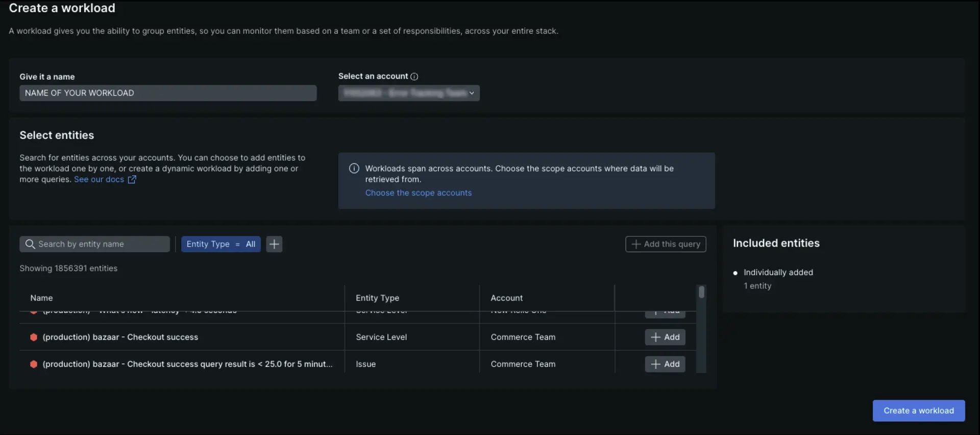
Task: Open the Select an account dropdown
Action: coord(408,93)
